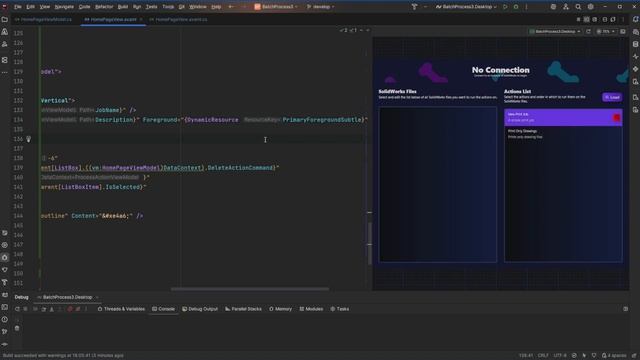This screenshot has height=360, width=640.
Task: Switch to the HomePageViewModel.cs editor tab
Action: 43,19
